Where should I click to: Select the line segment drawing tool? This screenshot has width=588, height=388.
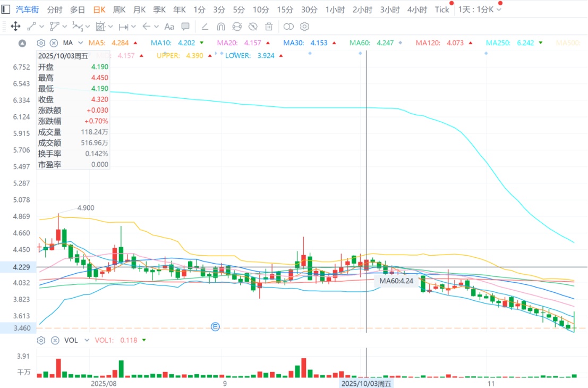[31, 27]
